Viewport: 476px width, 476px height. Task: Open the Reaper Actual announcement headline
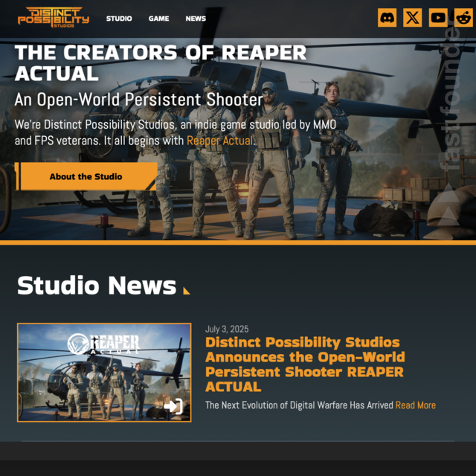[x=305, y=364]
